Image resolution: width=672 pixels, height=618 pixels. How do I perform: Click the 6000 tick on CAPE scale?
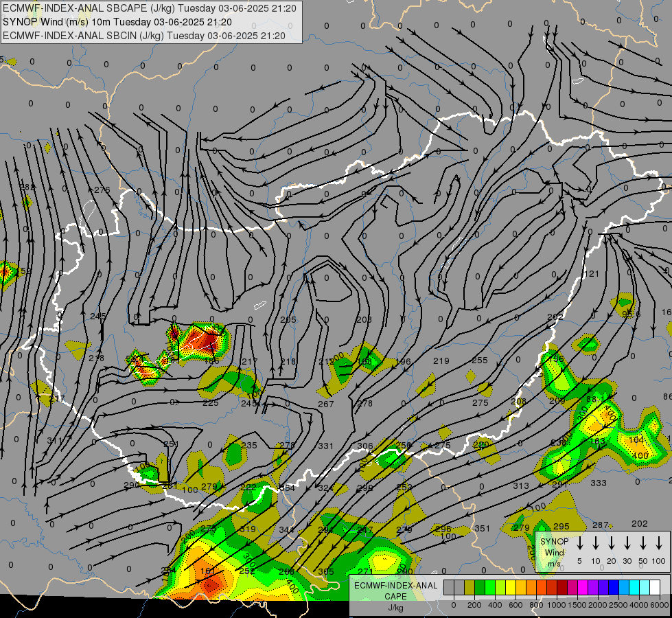pos(659,605)
